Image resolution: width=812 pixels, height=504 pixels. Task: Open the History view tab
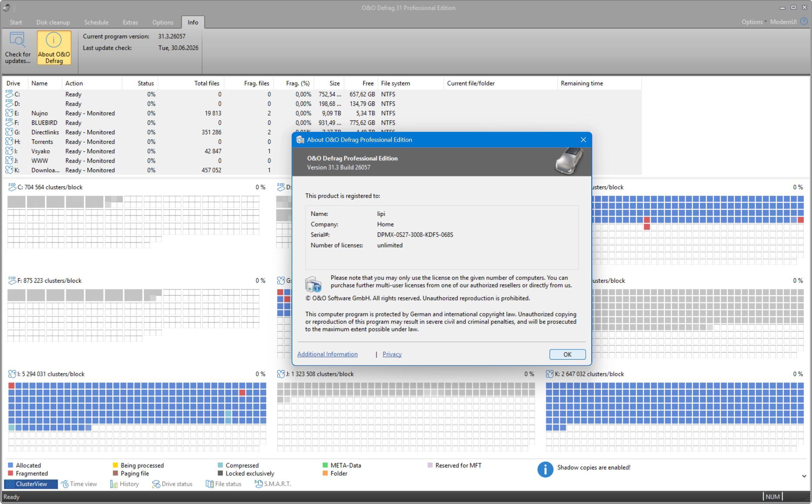pos(125,484)
